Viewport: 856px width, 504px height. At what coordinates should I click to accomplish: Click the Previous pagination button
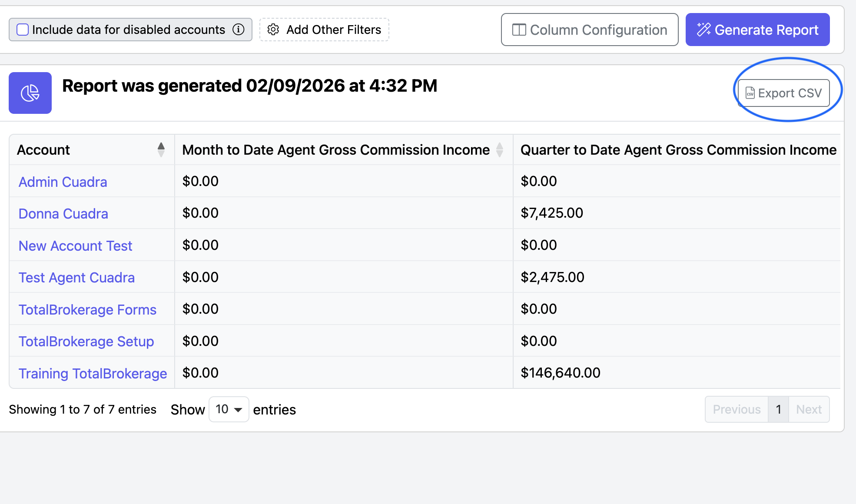pyautogui.click(x=737, y=409)
